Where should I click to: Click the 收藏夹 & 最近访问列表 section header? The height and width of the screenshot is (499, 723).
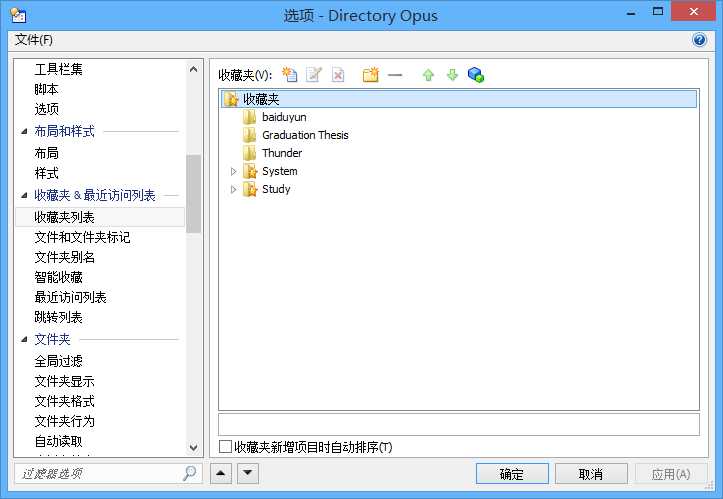tap(95, 196)
